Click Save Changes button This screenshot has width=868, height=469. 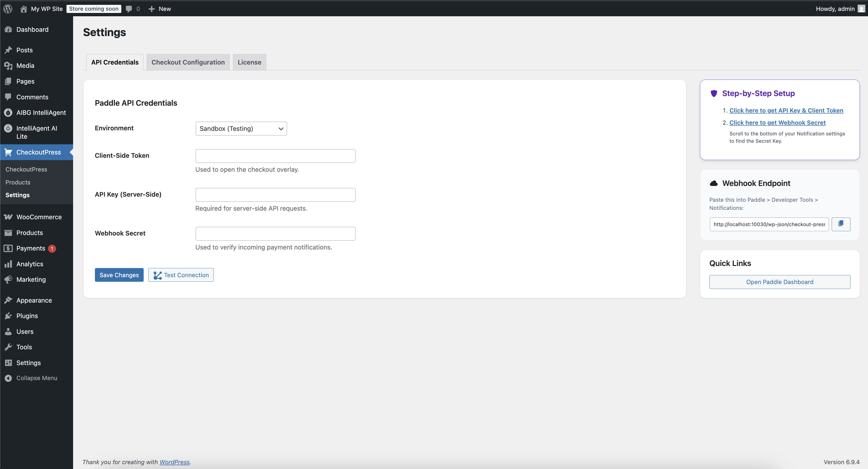pyautogui.click(x=119, y=275)
